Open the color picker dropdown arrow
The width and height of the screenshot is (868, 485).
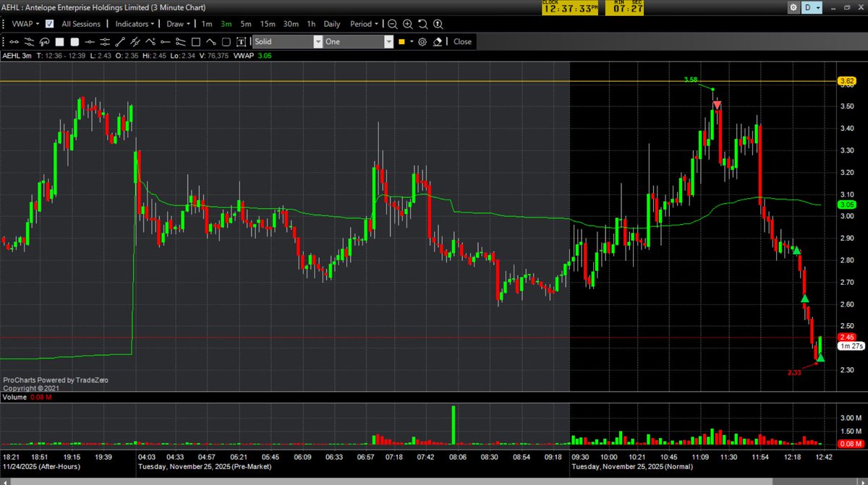pyautogui.click(x=412, y=42)
